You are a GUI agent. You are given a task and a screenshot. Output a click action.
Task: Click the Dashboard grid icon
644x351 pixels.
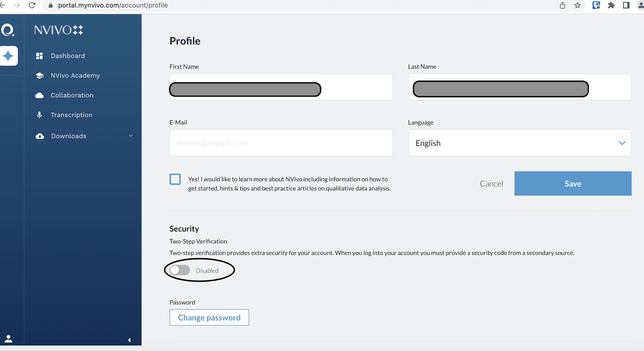click(40, 56)
